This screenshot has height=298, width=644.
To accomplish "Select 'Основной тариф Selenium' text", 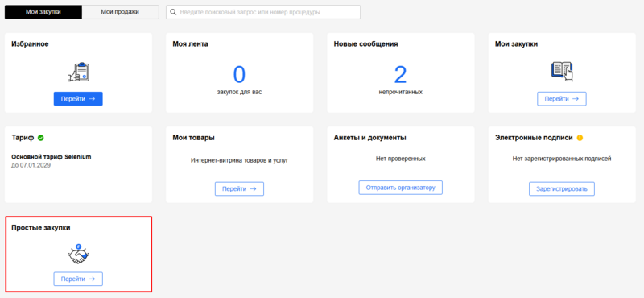I will 52,156.
